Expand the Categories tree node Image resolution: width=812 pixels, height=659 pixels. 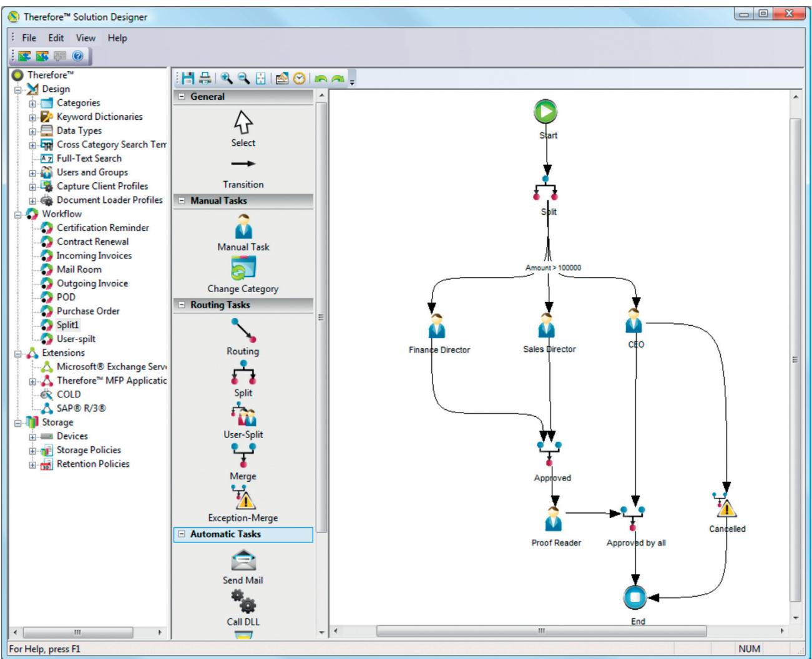32,104
